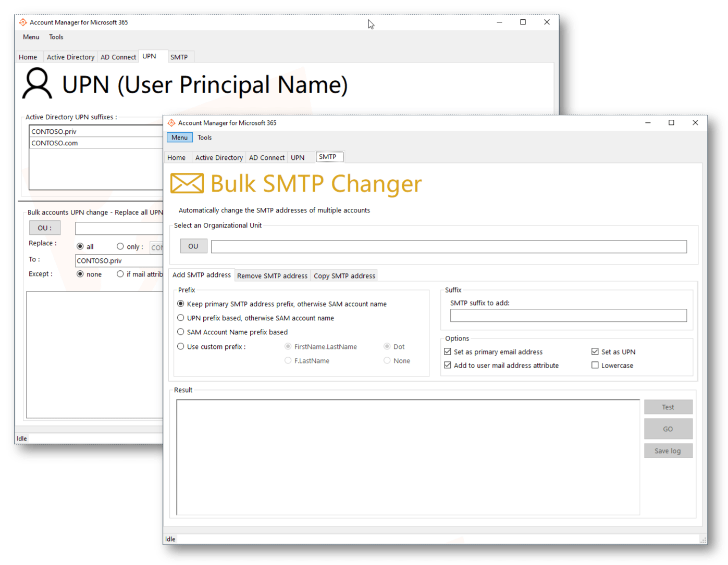Open the Remove SMTP address sub-tab
Image resolution: width=728 pixels, height=565 pixels.
point(272,276)
